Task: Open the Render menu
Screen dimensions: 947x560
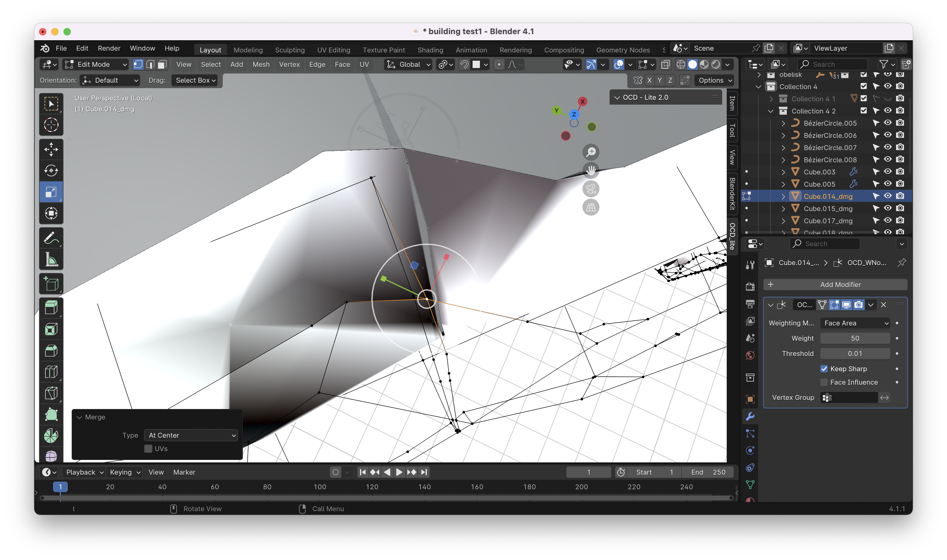Action: [x=109, y=48]
